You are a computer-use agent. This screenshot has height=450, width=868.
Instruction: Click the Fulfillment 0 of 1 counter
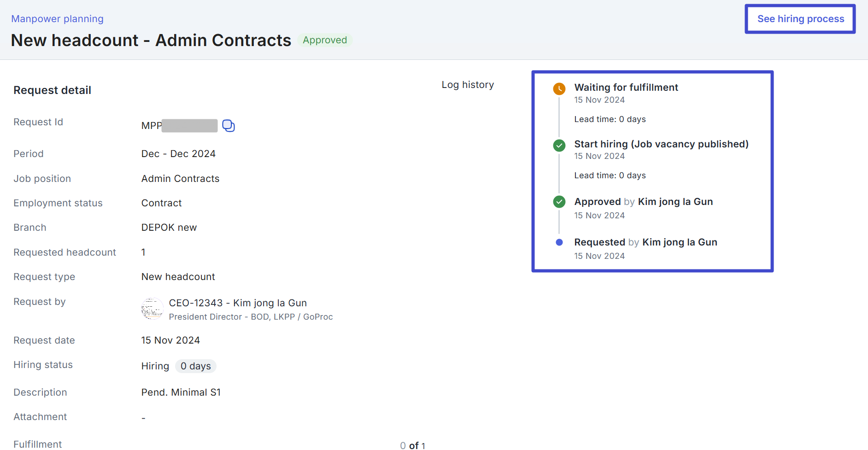pyautogui.click(x=412, y=445)
